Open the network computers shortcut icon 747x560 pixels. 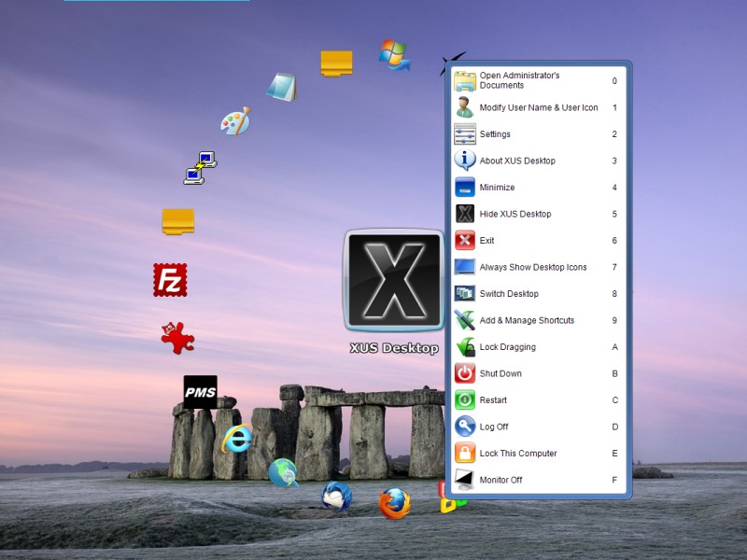tap(200, 167)
